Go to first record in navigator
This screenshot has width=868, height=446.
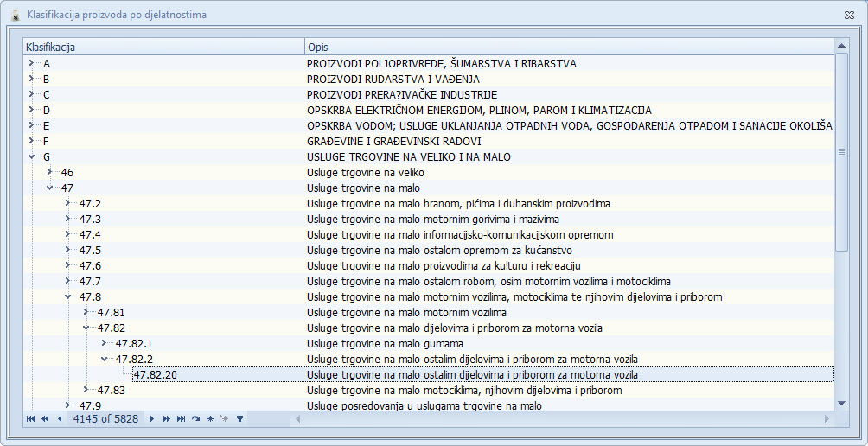(x=31, y=418)
